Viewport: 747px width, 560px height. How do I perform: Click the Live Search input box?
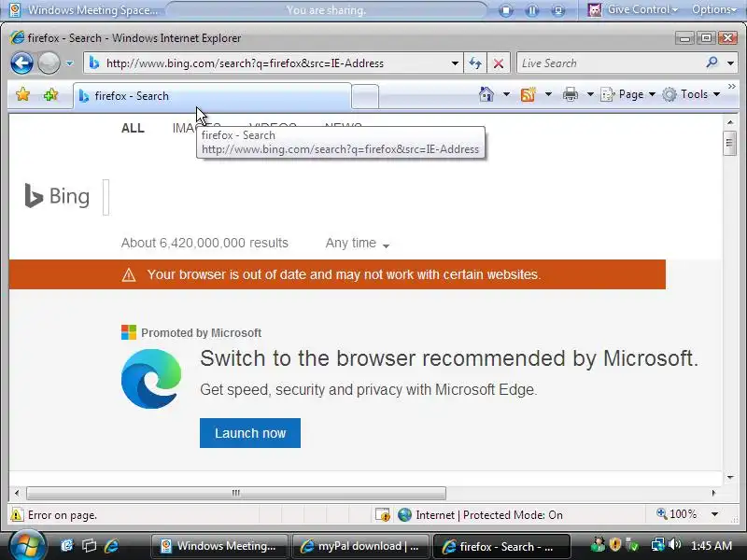pyautogui.click(x=610, y=63)
